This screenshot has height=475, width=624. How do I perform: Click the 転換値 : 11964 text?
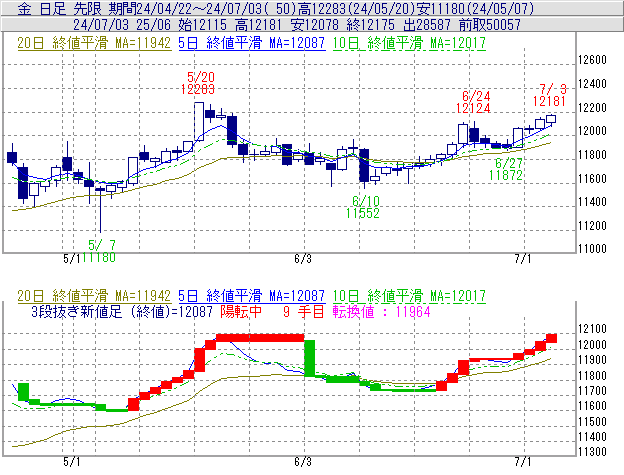click(381, 311)
